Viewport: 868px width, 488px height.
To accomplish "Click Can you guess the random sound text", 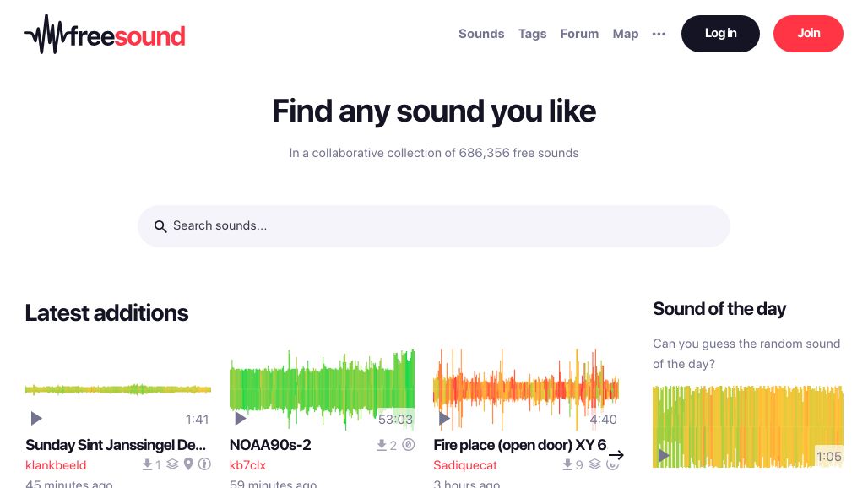I will [x=746, y=354].
